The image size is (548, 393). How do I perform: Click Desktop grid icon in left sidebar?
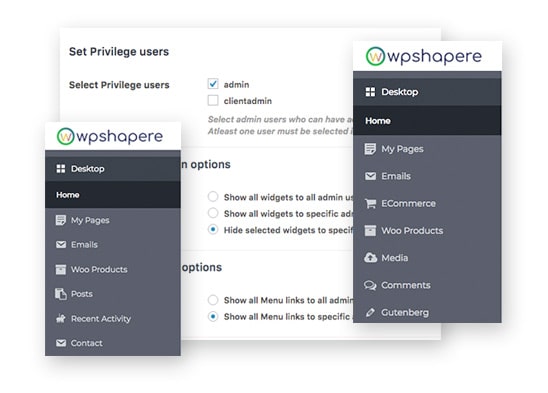click(x=61, y=169)
